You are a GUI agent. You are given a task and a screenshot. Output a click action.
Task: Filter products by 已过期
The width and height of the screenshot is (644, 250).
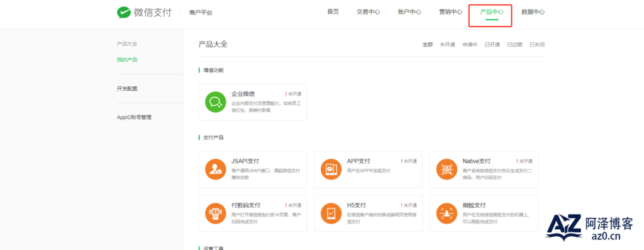pyautogui.click(x=514, y=45)
